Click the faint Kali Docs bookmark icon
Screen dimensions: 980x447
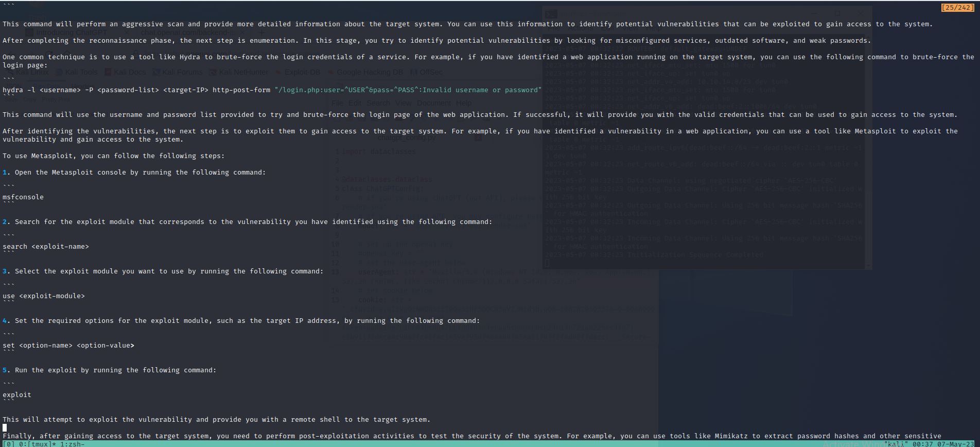tap(108, 72)
